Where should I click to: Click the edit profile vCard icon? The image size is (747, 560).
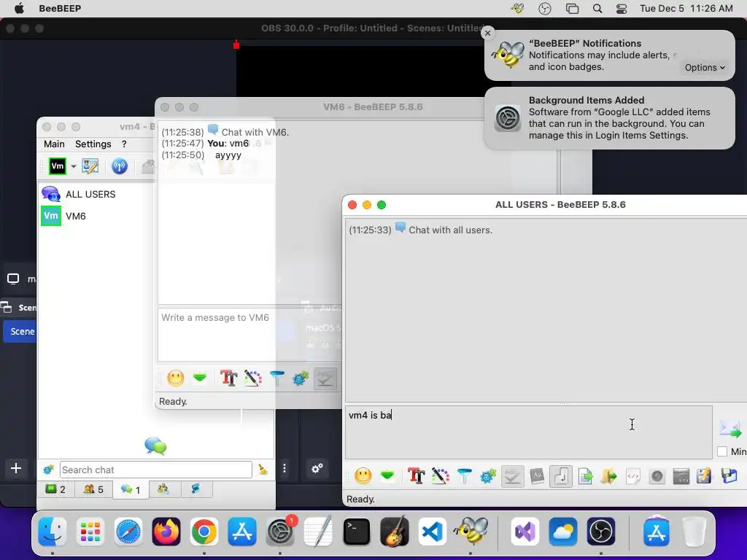pyautogui.click(x=90, y=166)
